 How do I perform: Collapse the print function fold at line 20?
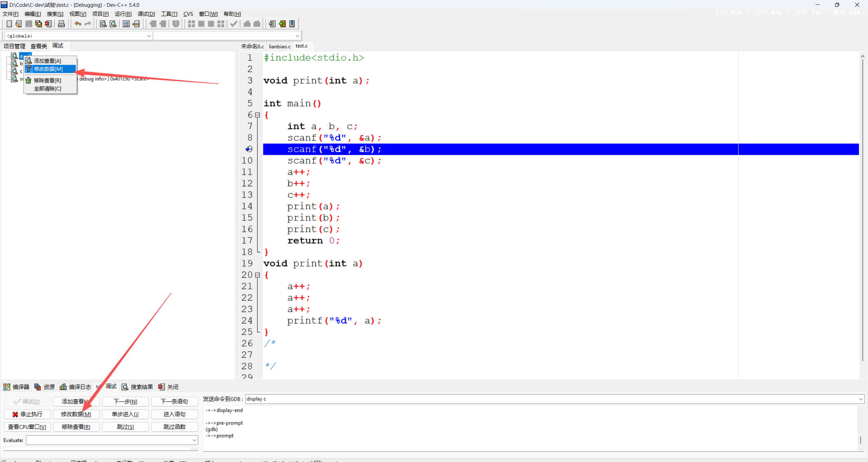click(x=257, y=275)
